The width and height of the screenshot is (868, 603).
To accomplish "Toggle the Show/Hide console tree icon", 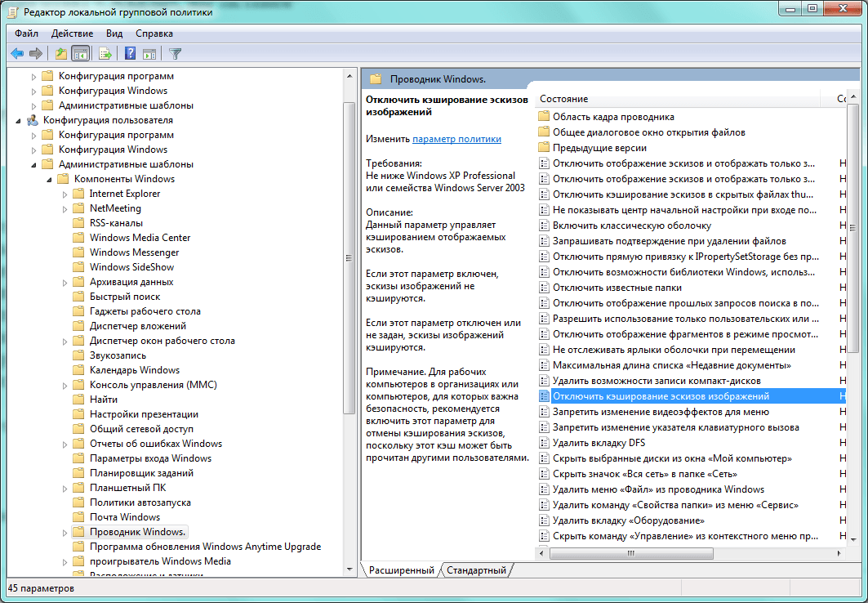I will (81, 54).
